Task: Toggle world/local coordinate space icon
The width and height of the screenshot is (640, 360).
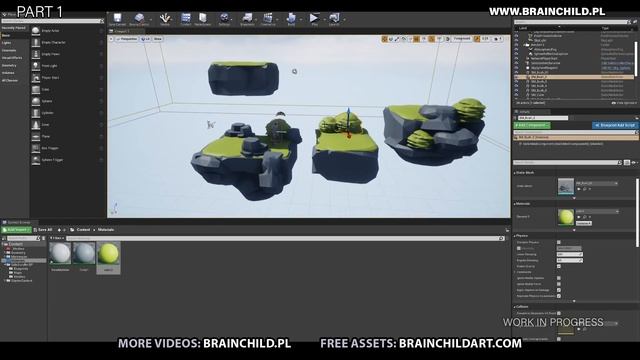Action: coord(404,39)
